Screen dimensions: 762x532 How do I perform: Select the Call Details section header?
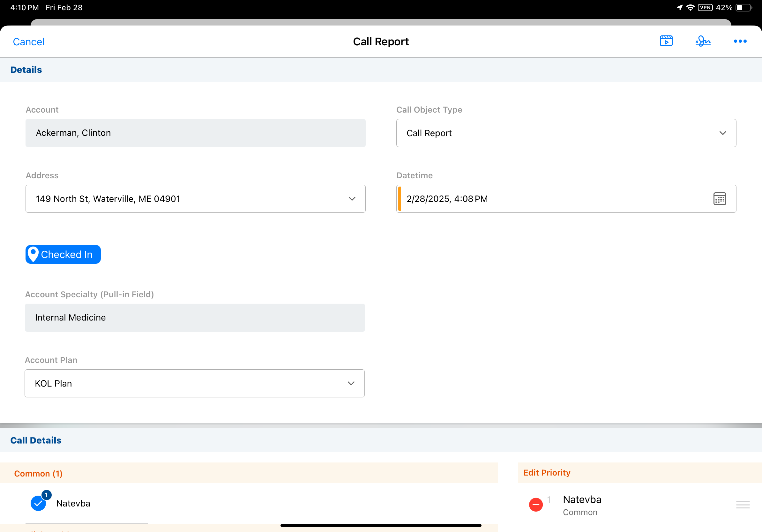click(x=36, y=440)
